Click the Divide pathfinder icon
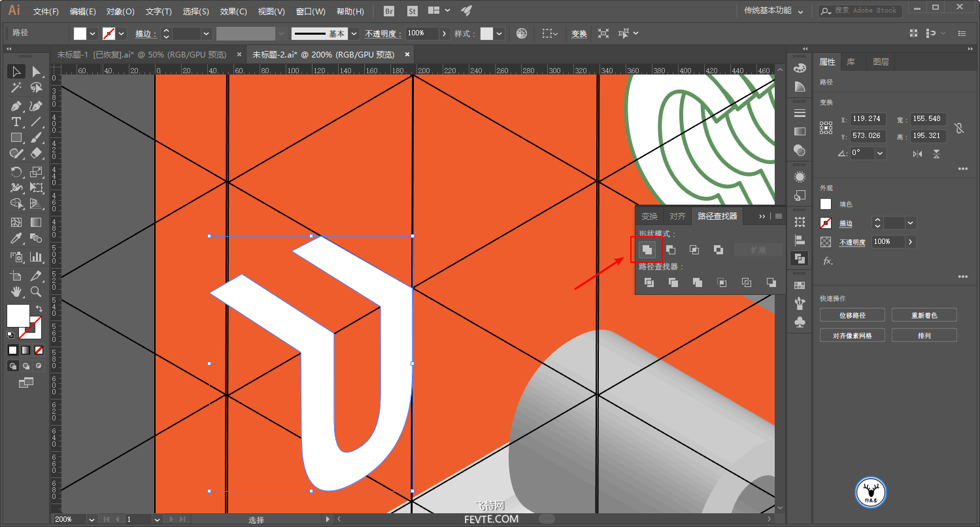980x527 pixels. click(x=649, y=282)
